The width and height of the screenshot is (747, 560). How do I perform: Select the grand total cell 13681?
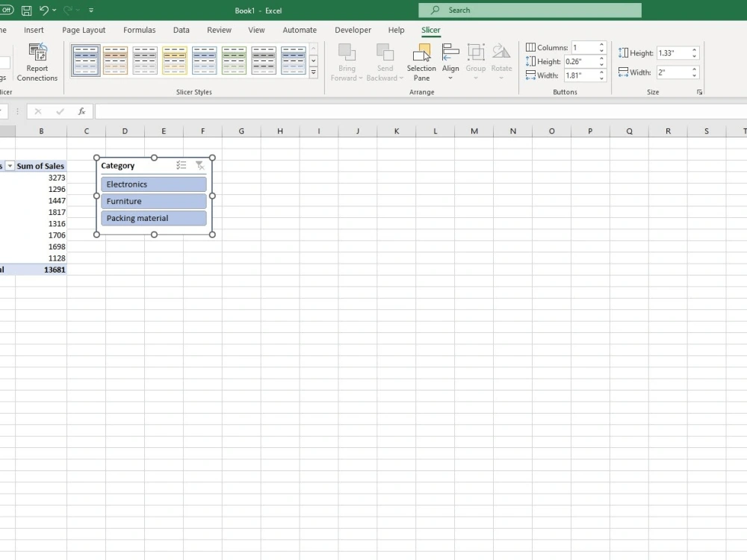click(41, 270)
